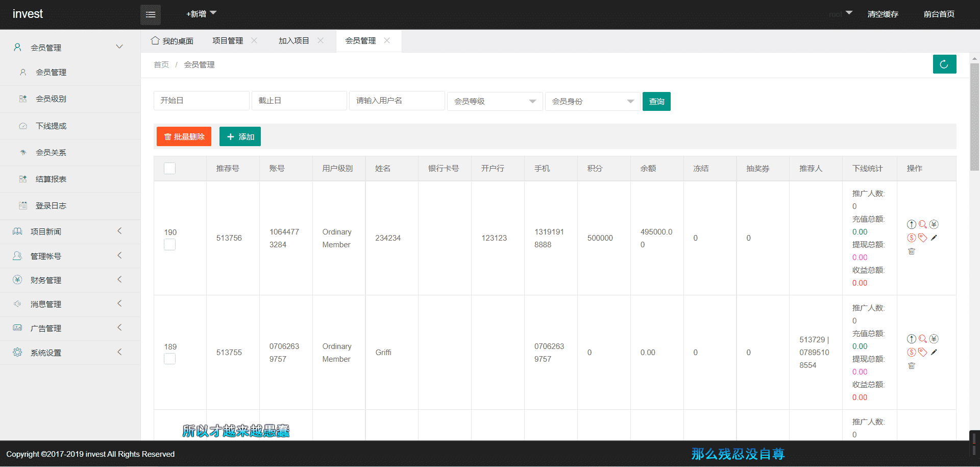Open the 会员身份 dropdown filter

tap(592, 101)
